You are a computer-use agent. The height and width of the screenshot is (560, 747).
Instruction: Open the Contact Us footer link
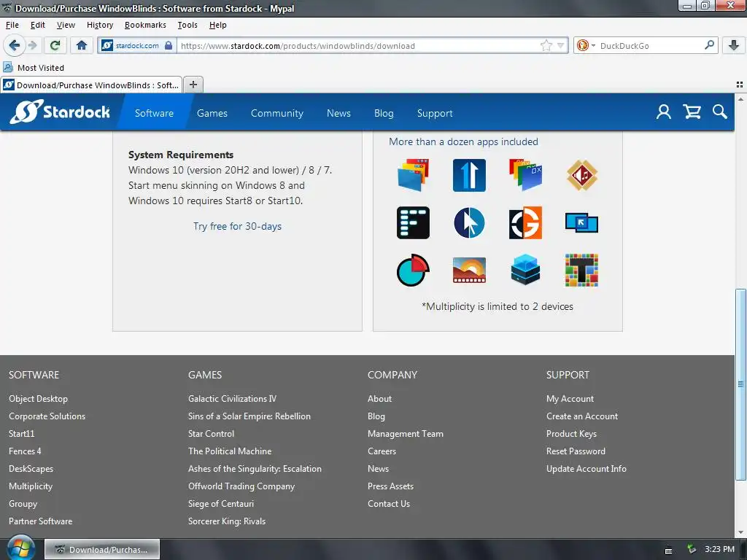[x=389, y=503]
